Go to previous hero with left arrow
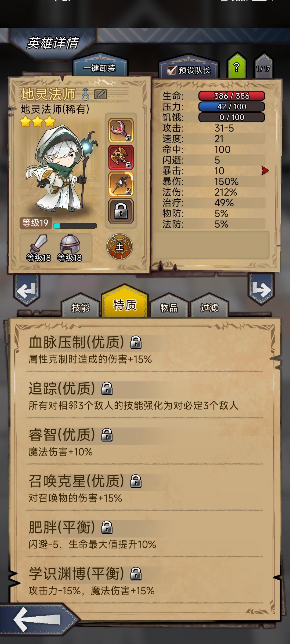 click(26, 290)
